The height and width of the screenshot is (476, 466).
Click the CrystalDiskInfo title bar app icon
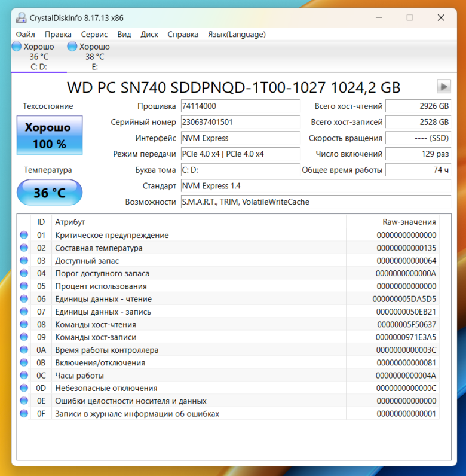[x=22, y=18]
